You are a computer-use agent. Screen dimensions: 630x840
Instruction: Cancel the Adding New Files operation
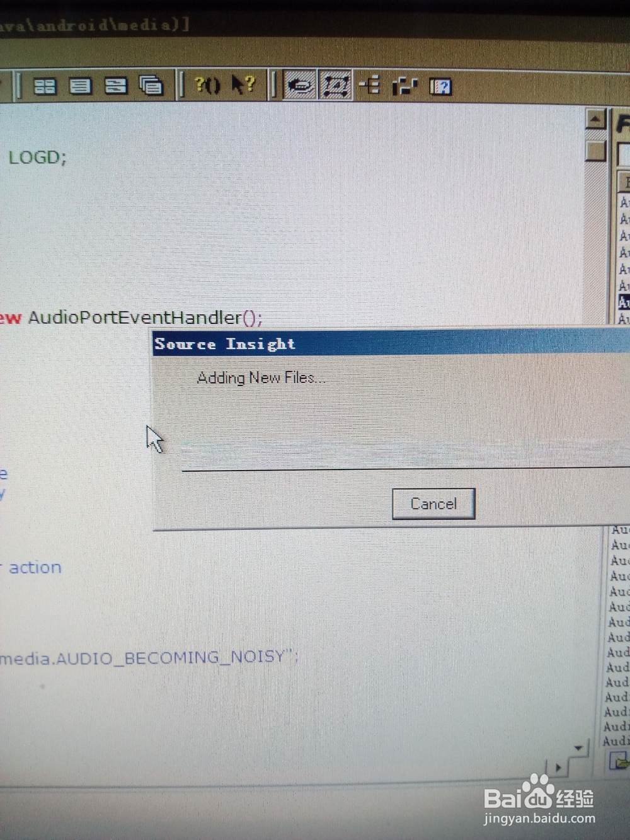pyautogui.click(x=433, y=503)
